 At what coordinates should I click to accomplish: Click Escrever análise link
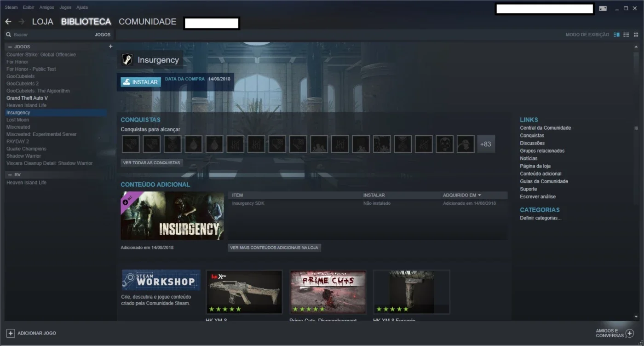click(x=538, y=197)
